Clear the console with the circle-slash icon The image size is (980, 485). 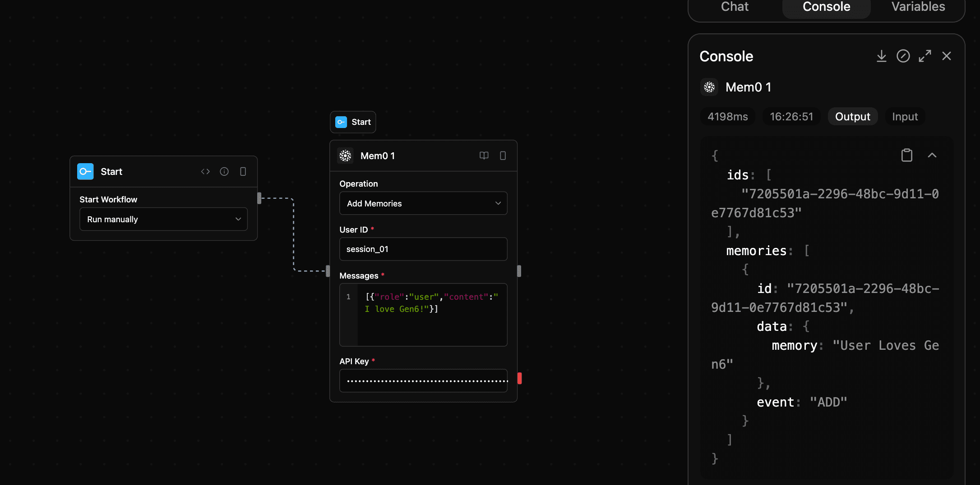point(903,56)
